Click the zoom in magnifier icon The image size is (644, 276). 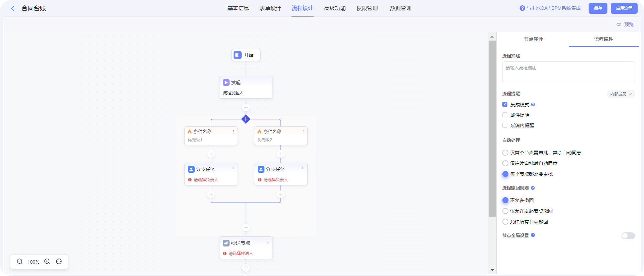47,262
